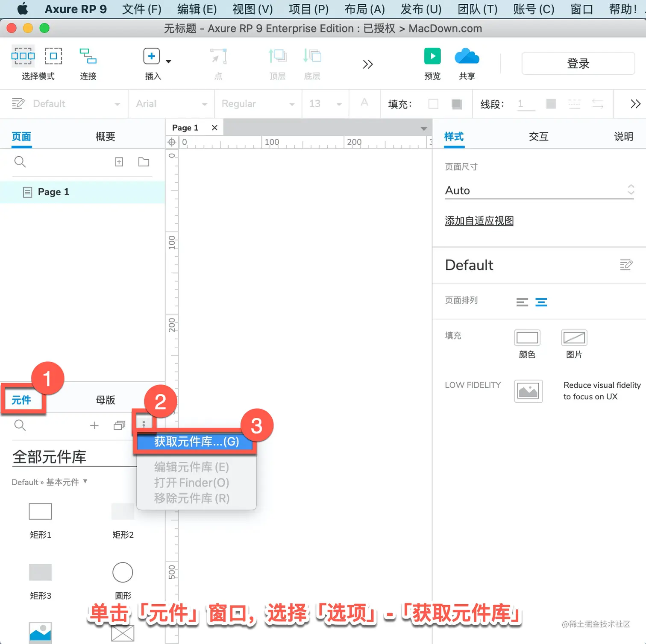Collapse the Default » 基本元件 section

pos(50,482)
